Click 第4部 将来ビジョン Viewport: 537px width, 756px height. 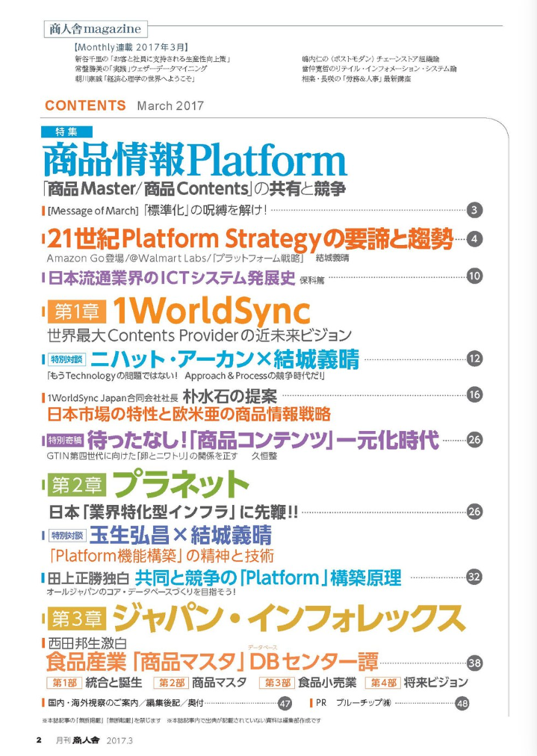coord(417,682)
